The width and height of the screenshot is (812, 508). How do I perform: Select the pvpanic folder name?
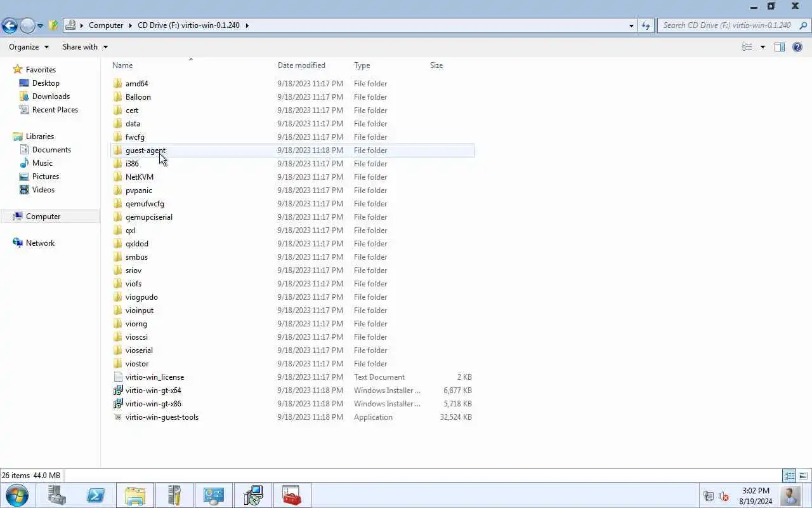point(138,190)
